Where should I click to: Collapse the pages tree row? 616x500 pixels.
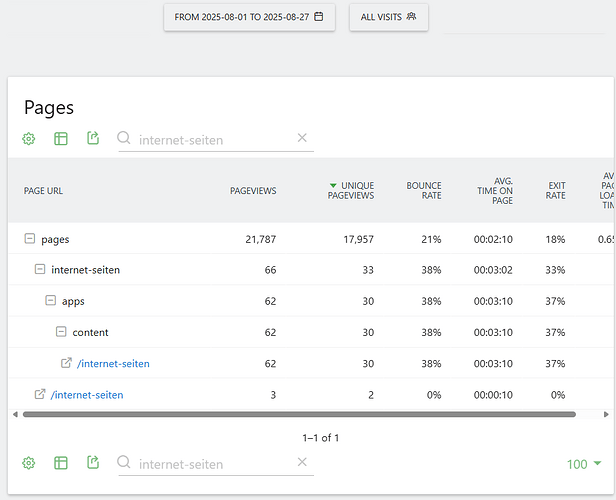point(29,239)
